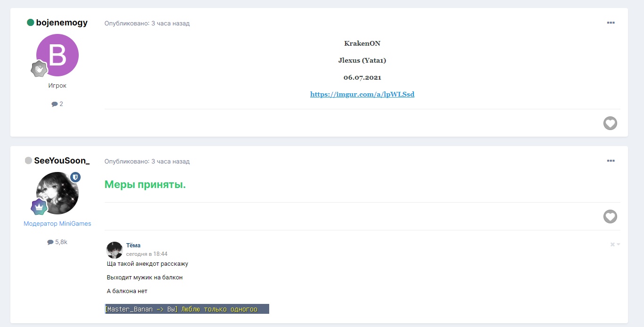Click the moderator shield badge icon
This screenshot has width=644, height=327.
click(75, 177)
